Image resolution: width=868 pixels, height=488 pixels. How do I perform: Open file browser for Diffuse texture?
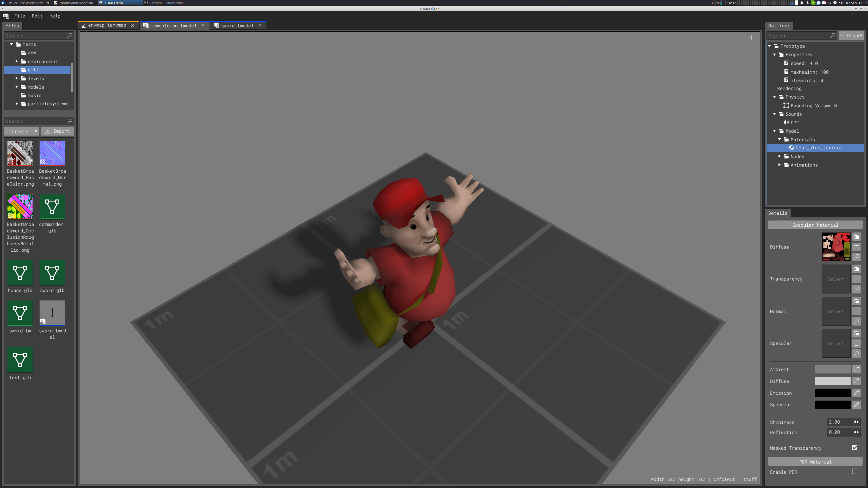click(856, 237)
